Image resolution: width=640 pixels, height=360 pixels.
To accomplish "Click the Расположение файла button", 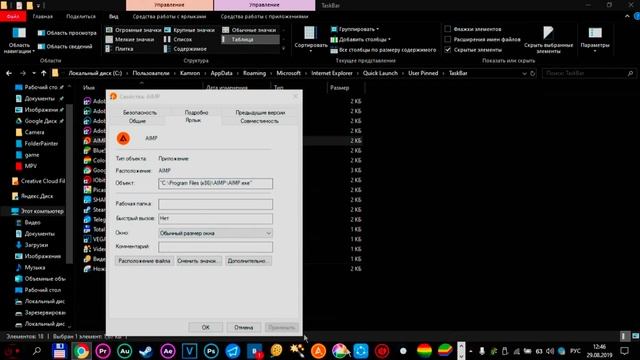I will pos(144,261).
